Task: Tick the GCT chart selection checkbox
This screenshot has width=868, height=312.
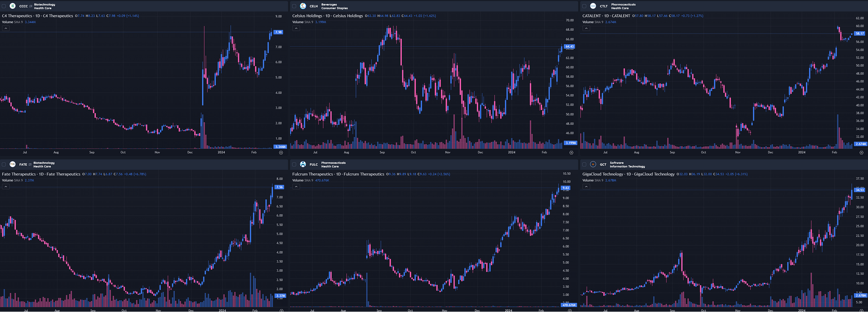Action: coord(584,164)
